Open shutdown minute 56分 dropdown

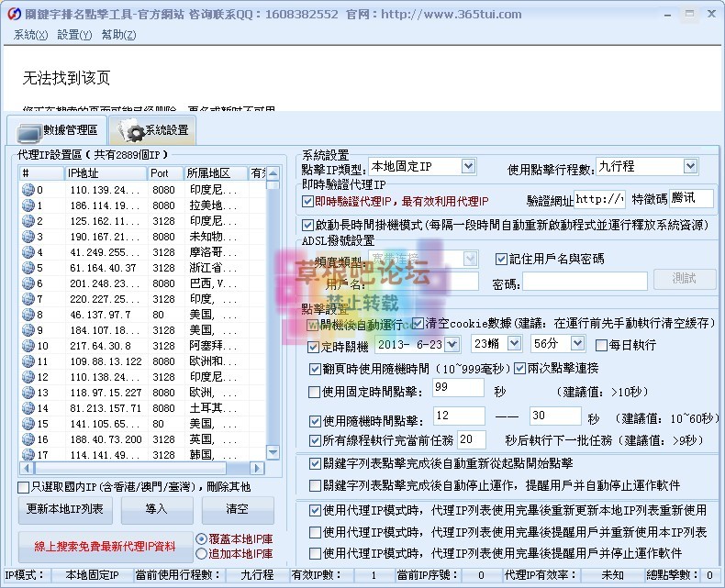pyautogui.click(x=577, y=343)
